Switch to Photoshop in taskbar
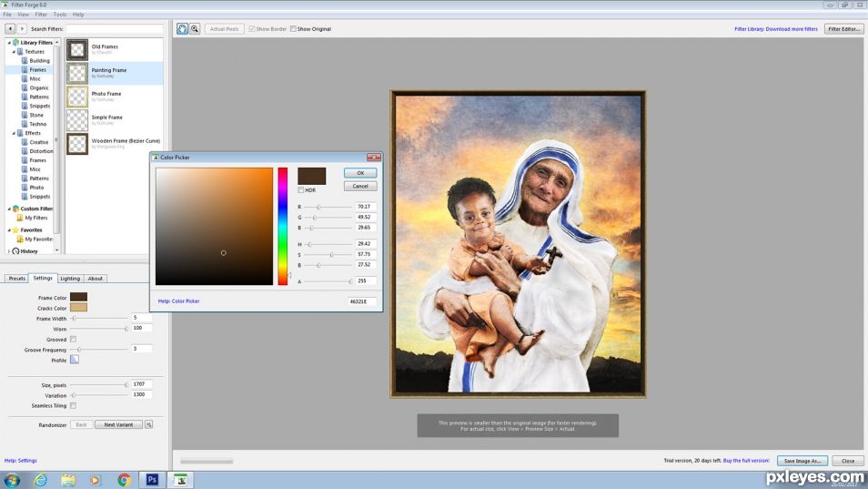868x489 pixels. (x=152, y=480)
